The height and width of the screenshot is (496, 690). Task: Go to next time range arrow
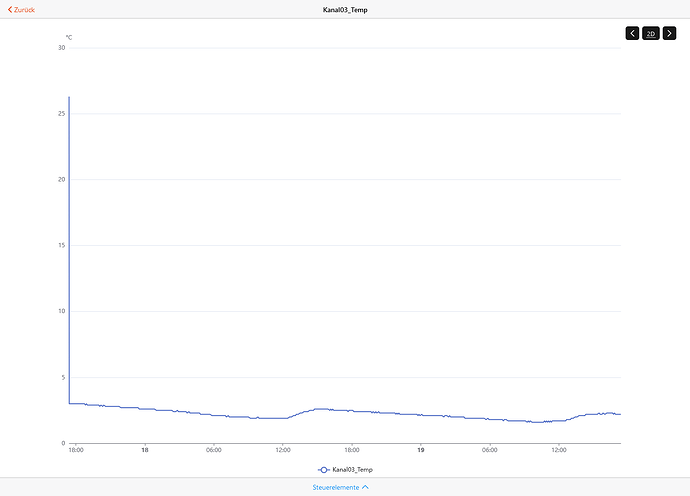click(669, 33)
